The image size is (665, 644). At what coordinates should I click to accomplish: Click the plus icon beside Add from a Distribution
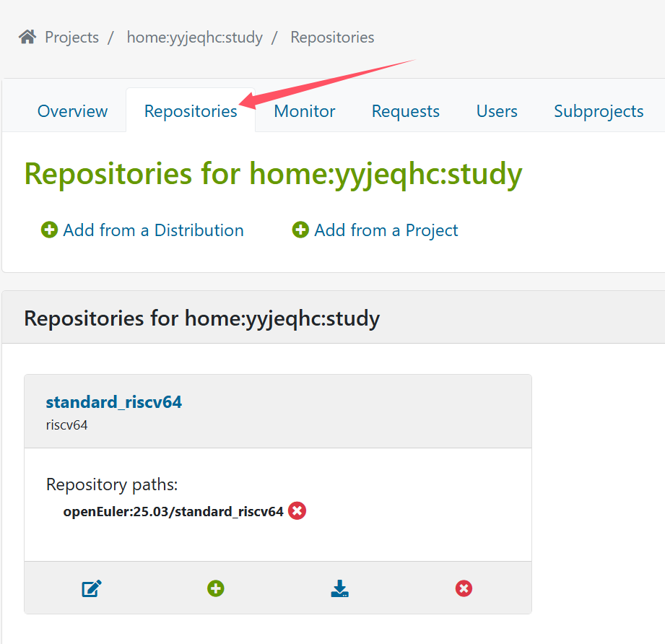tap(49, 230)
